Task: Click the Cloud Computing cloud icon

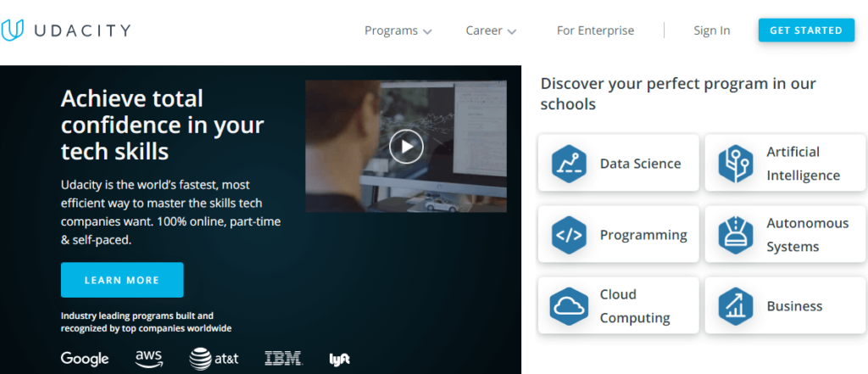Action: click(569, 306)
